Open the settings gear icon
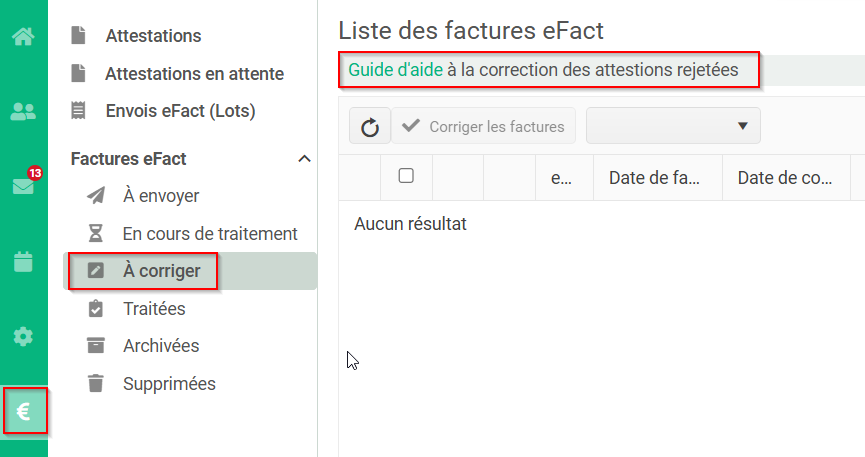The image size is (865, 457). click(23, 336)
